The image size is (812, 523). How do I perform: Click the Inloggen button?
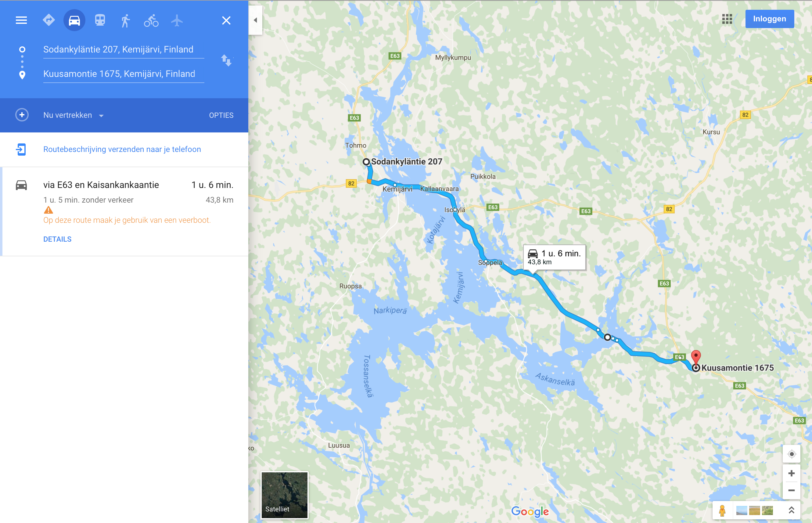(770, 19)
